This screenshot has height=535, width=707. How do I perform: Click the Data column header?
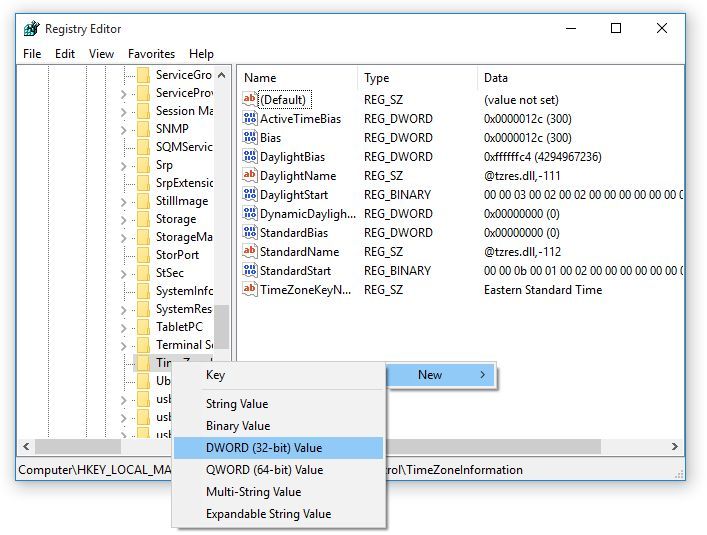point(580,78)
